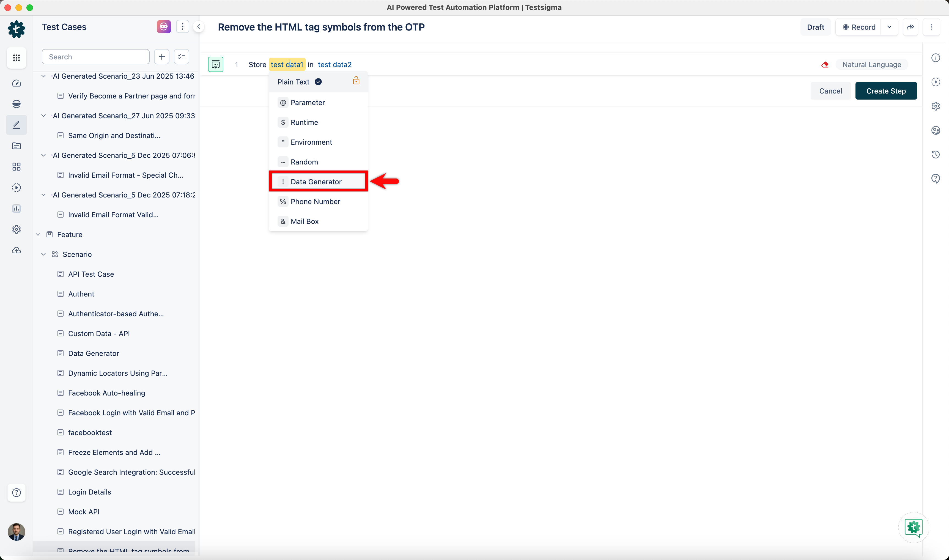
Task: Expand the Record dropdown arrow
Action: (889, 27)
